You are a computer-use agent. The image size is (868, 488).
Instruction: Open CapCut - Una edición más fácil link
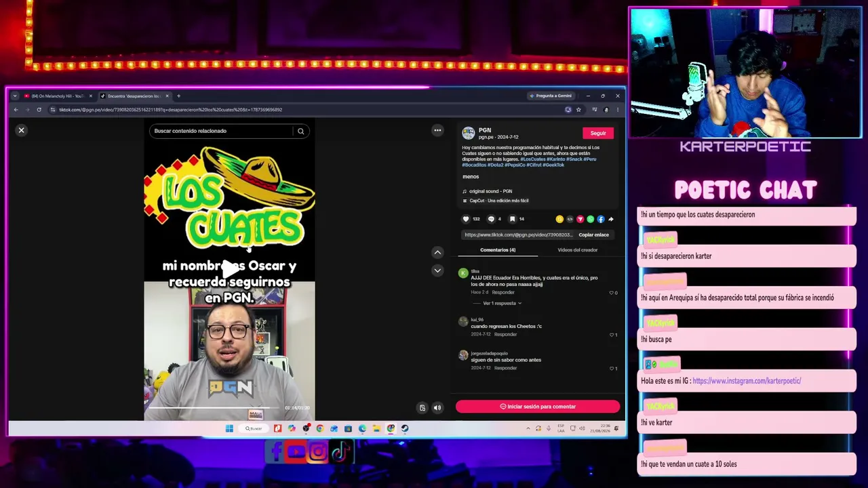(498, 201)
